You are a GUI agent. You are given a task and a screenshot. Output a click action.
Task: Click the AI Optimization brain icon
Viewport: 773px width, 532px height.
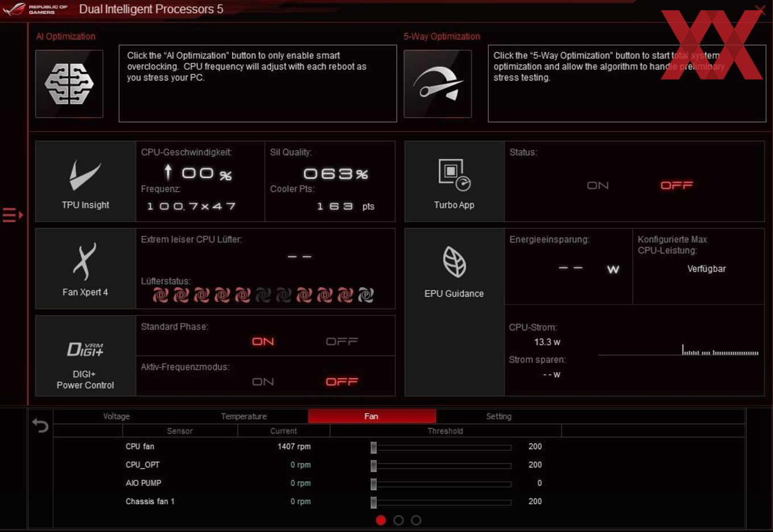tap(69, 84)
